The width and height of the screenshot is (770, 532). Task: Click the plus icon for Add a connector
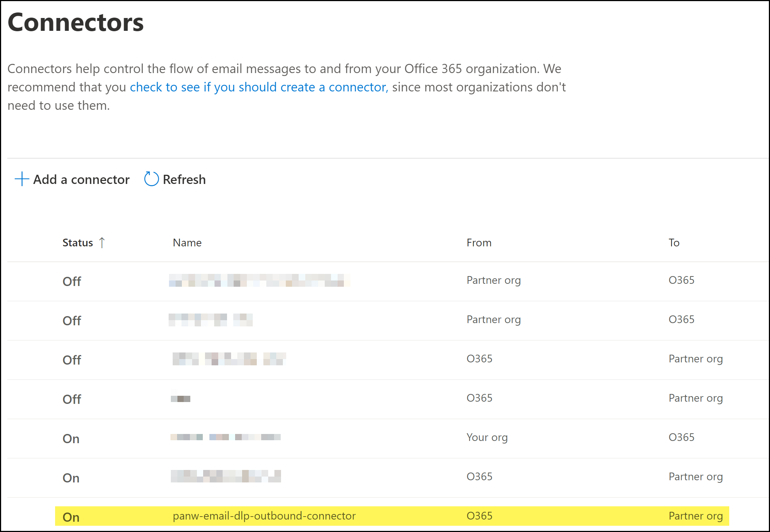[x=22, y=179]
